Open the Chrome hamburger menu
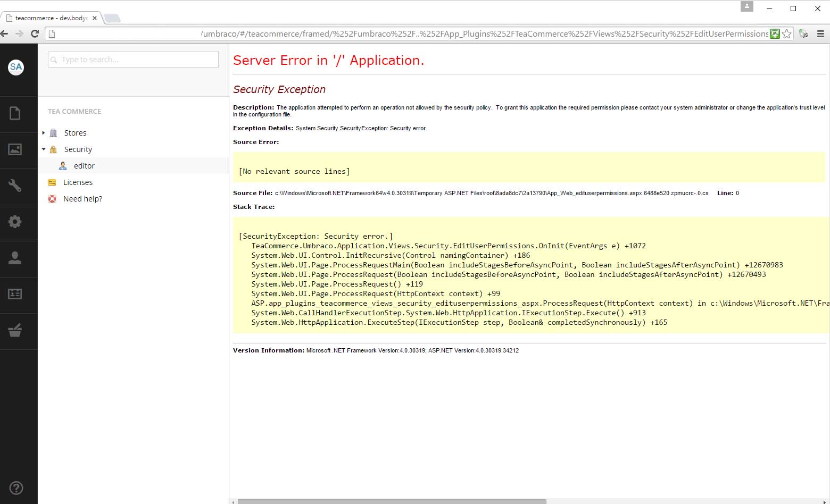 click(820, 33)
